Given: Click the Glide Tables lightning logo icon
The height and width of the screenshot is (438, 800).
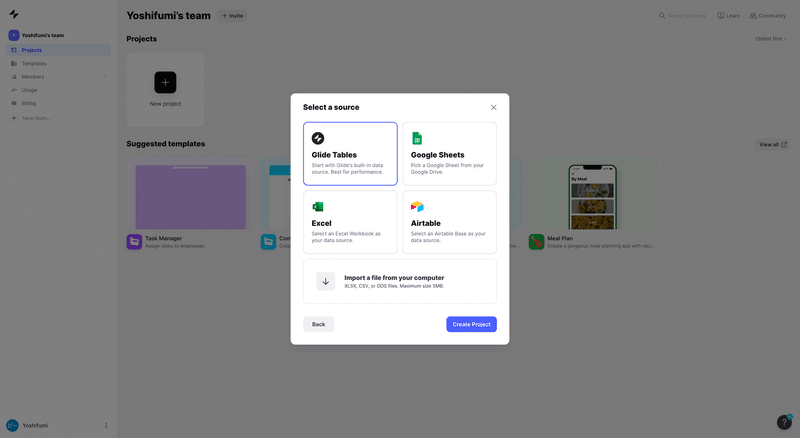Looking at the screenshot, I should click(318, 138).
